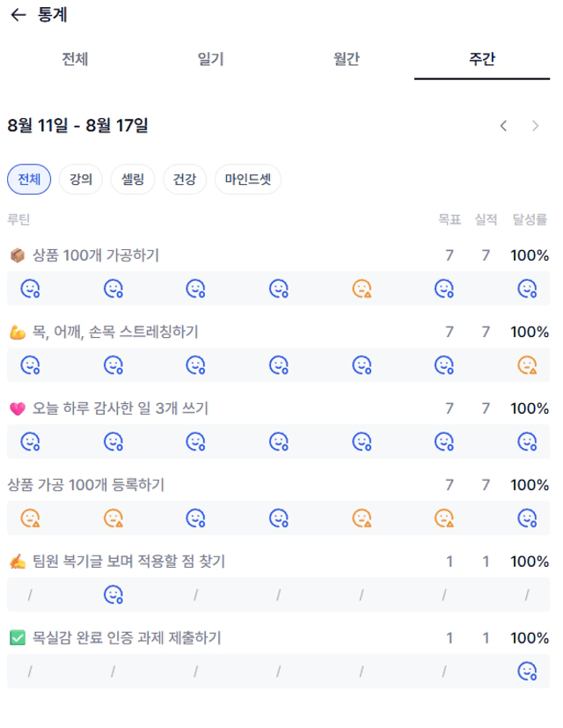
Task: Select the 주간 tab
Action: coord(482,59)
